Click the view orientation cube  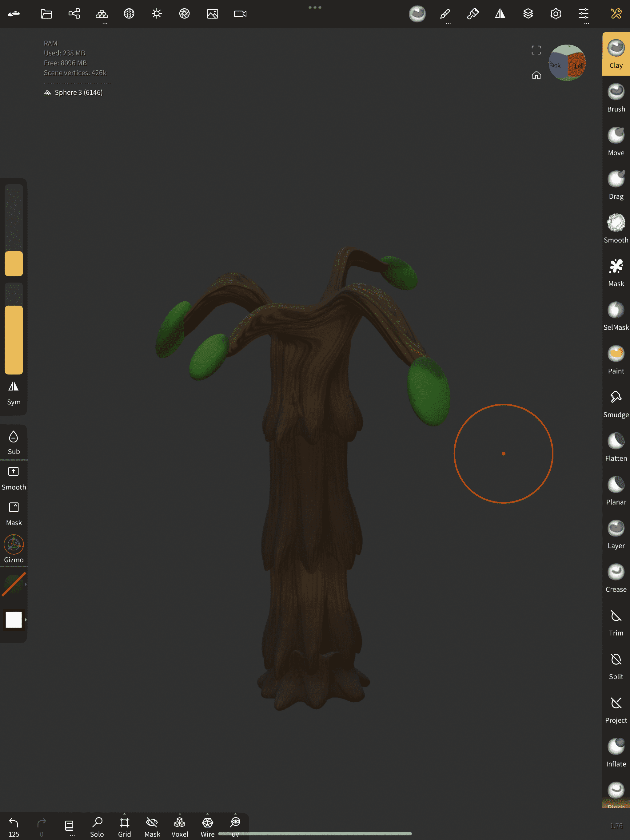tap(567, 63)
